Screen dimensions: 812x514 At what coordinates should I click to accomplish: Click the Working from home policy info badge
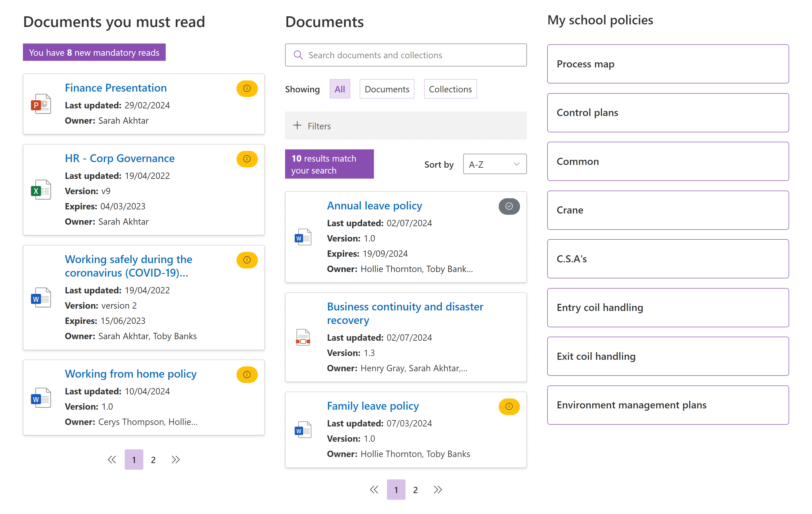point(247,375)
